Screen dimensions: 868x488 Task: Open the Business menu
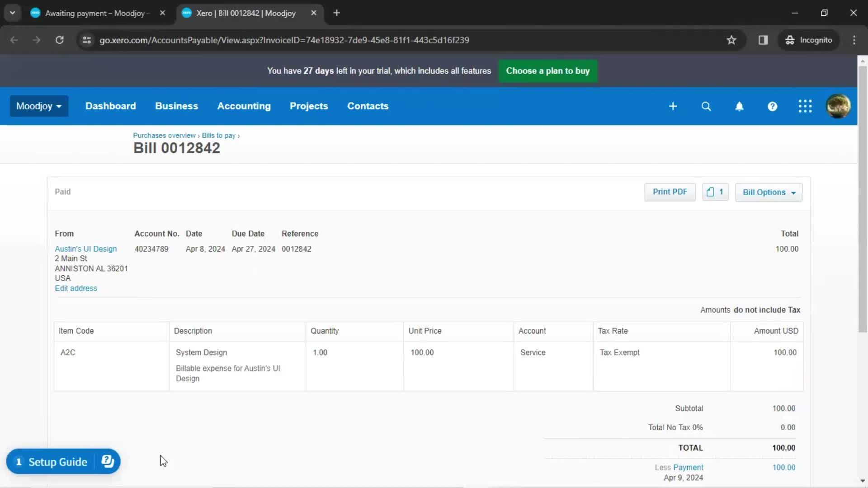coord(176,106)
